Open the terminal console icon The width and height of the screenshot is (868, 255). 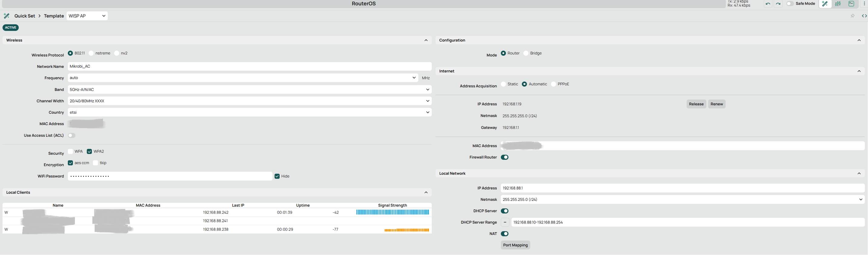click(x=852, y=4)
